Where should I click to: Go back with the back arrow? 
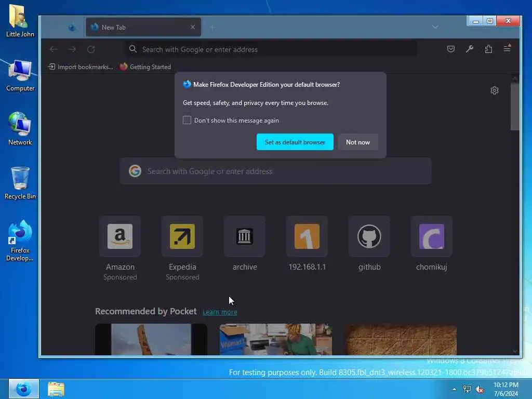tap(54, 49)
